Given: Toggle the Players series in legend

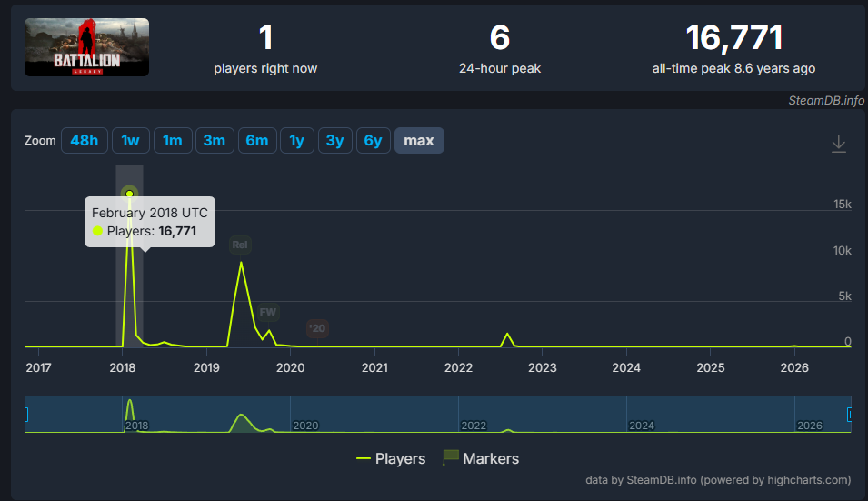Looking at the screenshot, I should [391, 458].
